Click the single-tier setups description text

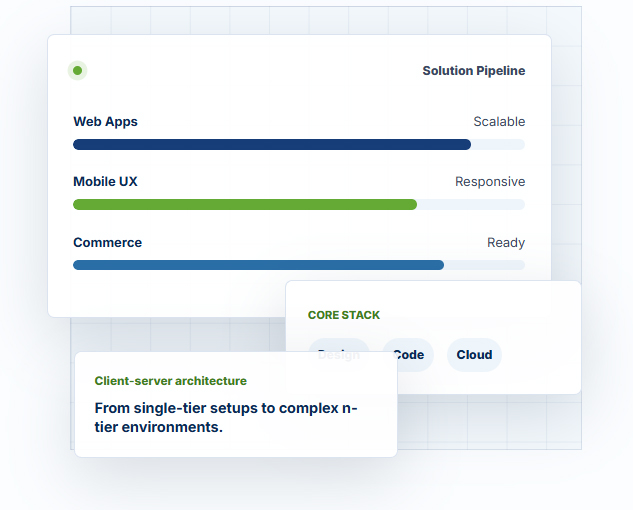(x=226, y=418)
